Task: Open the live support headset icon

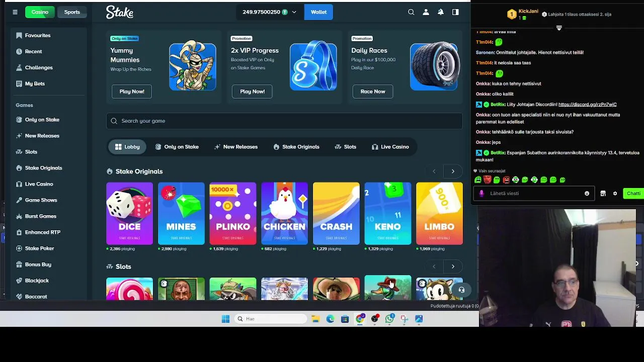Action: (x=461, y=290)
